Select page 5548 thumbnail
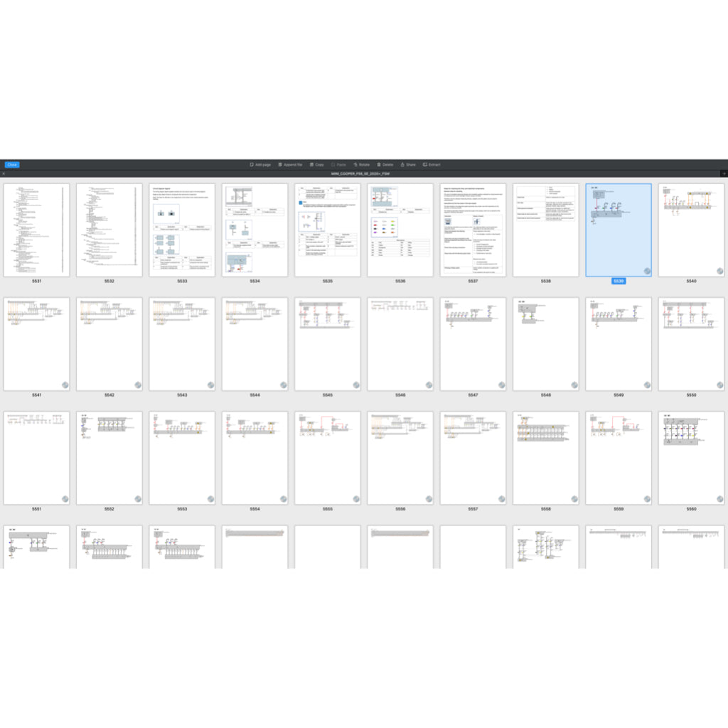 click(x=545, y=344)
